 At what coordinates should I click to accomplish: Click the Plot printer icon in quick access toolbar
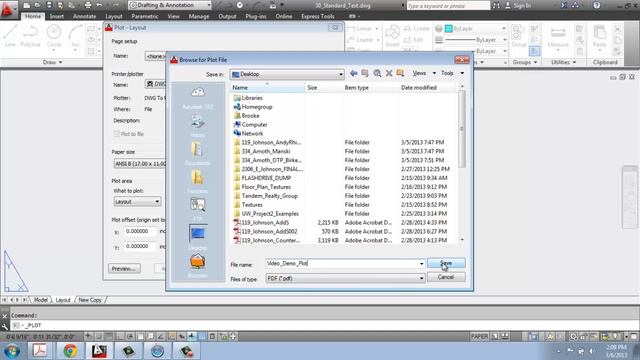[x=88, y=5]
